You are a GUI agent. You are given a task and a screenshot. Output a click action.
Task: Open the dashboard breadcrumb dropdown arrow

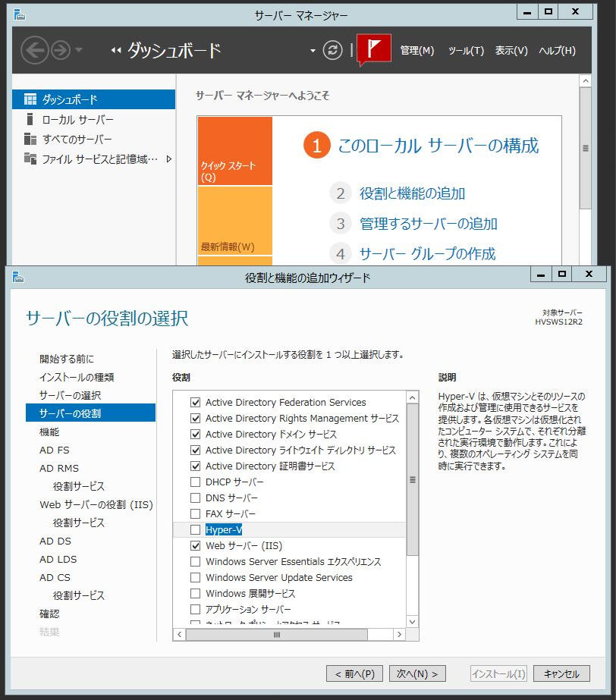(x=313, y=51)
